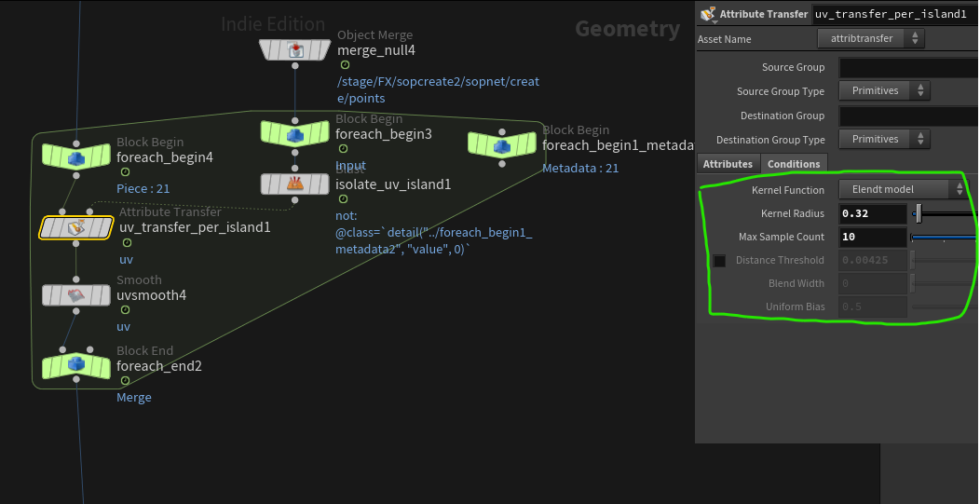Click the Kernel Radius slider handle

click(x=919, y=214)
